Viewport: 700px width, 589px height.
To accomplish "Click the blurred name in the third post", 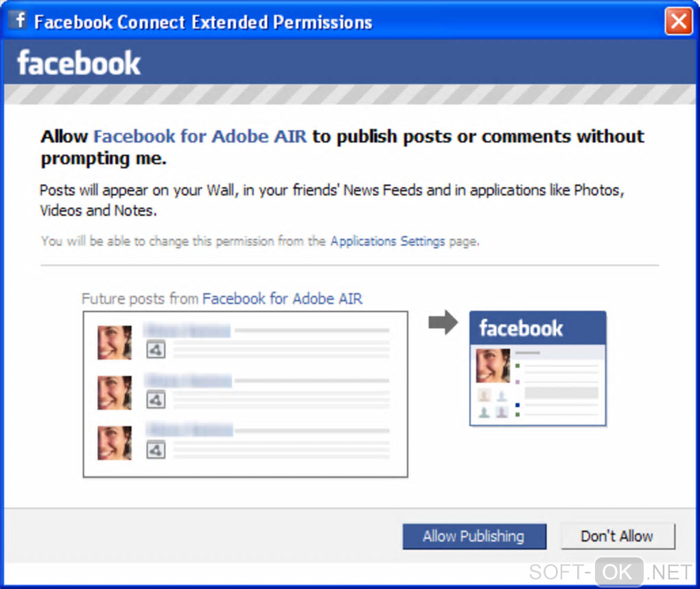I will [188, 431].
